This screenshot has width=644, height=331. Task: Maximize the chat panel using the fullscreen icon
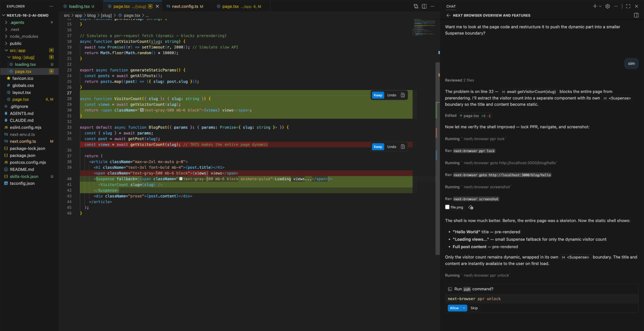coord(628,6)
